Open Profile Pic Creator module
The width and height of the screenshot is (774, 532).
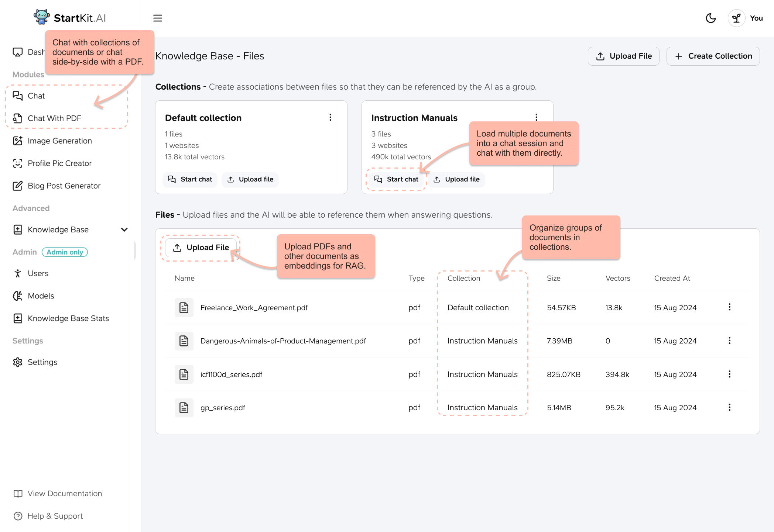[59, 163]
